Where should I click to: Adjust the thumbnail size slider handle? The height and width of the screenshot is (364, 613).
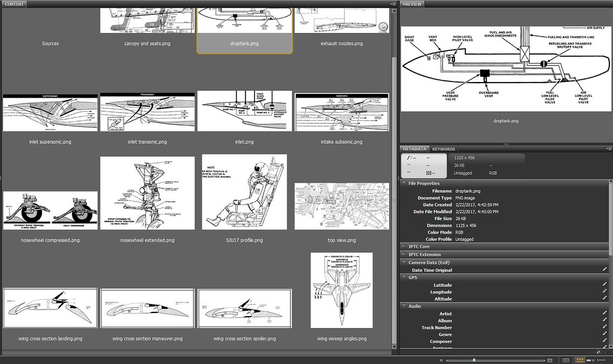click(x=474, y=360)
